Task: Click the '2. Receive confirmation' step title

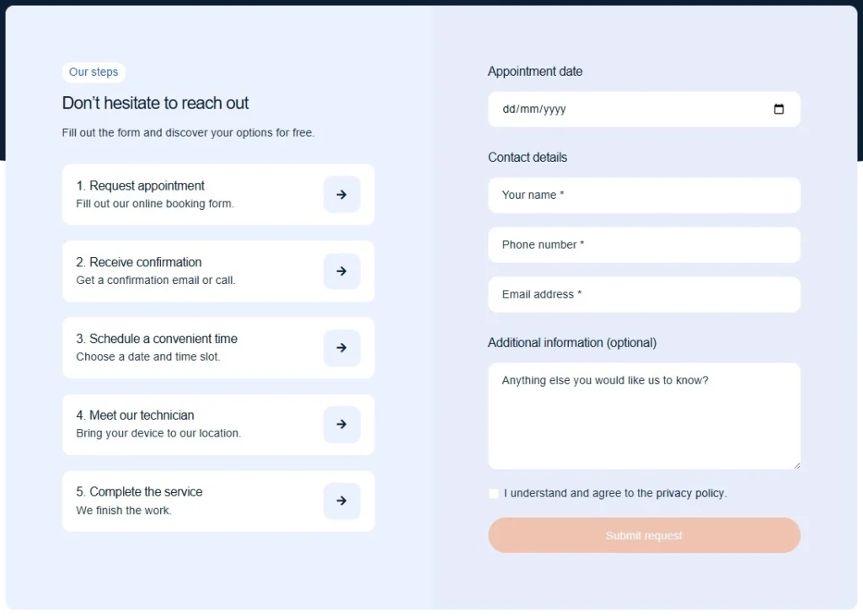Action: point(139,263)
